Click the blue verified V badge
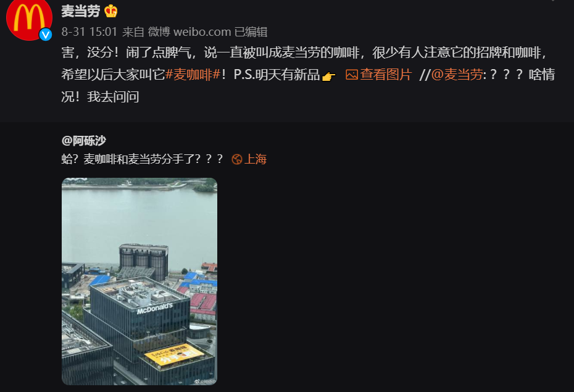Viewport: 574px width, 392px height. (x=46, y=35)
